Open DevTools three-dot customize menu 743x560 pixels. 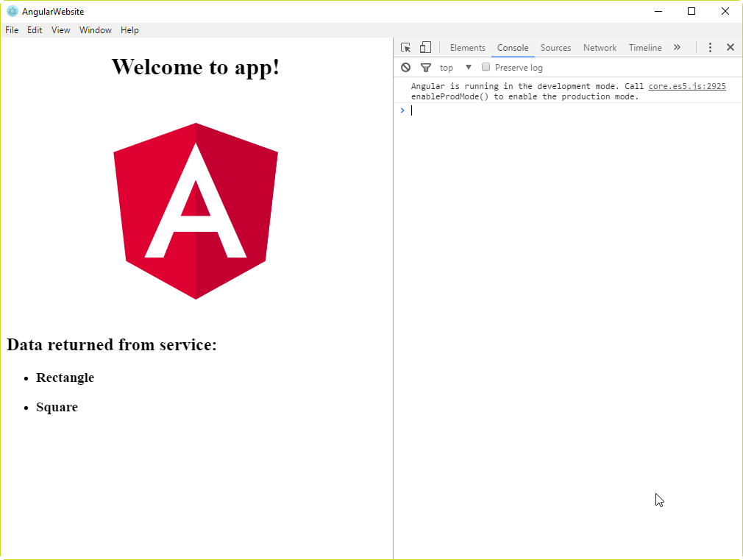710,48
